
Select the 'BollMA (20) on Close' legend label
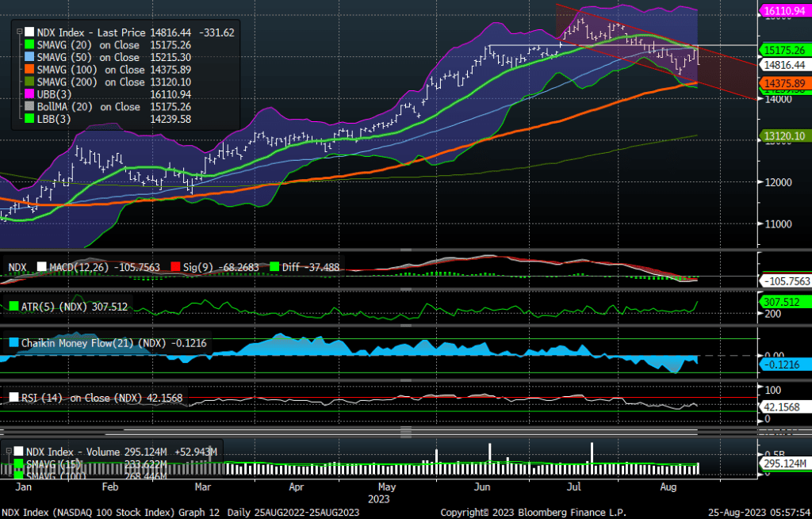[89, 107]
